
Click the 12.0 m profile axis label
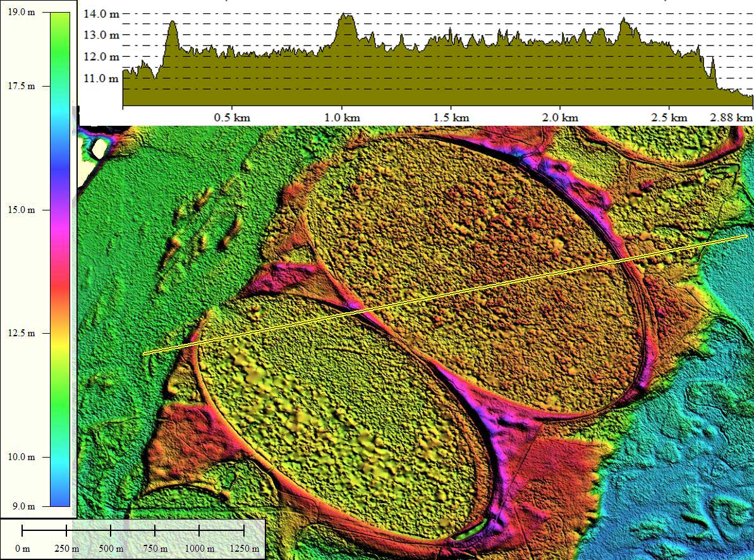click(x=102, y=57)
